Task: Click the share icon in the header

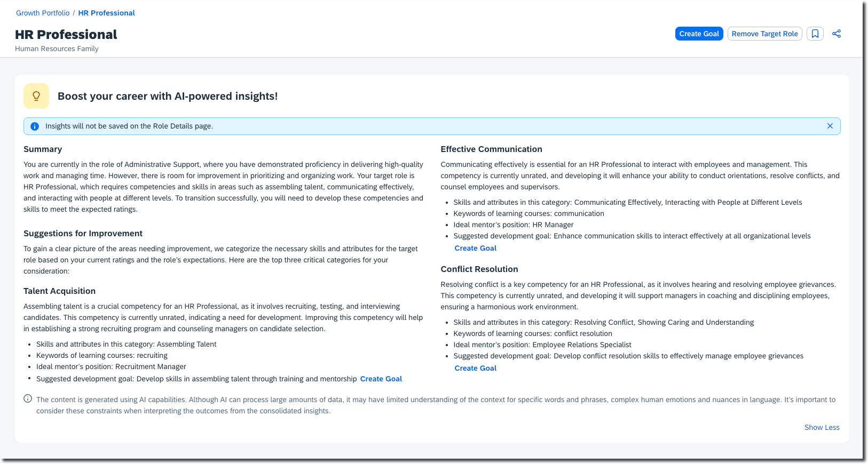Action: click(837, 34)
